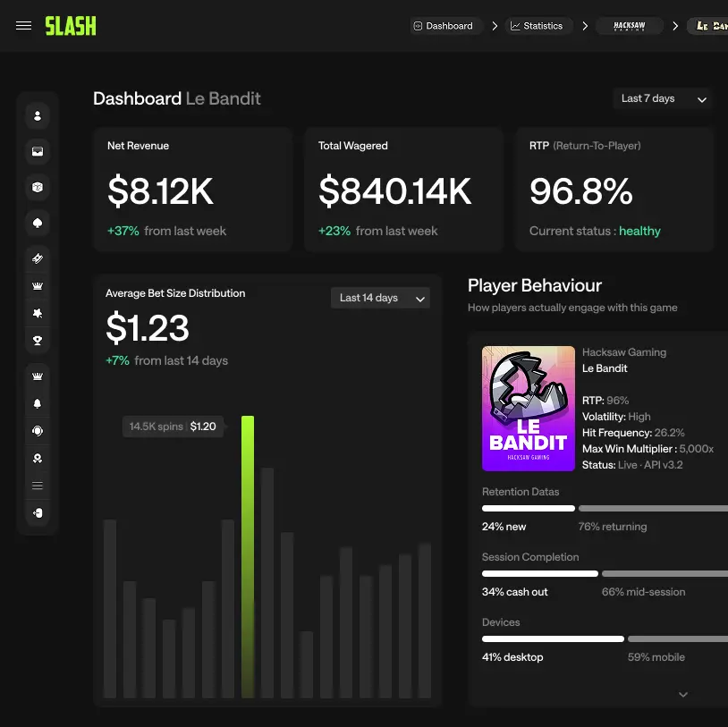Viewport: 728px width, 727px height.
Task: Click the healthy status text
Action: pos(639,231)
